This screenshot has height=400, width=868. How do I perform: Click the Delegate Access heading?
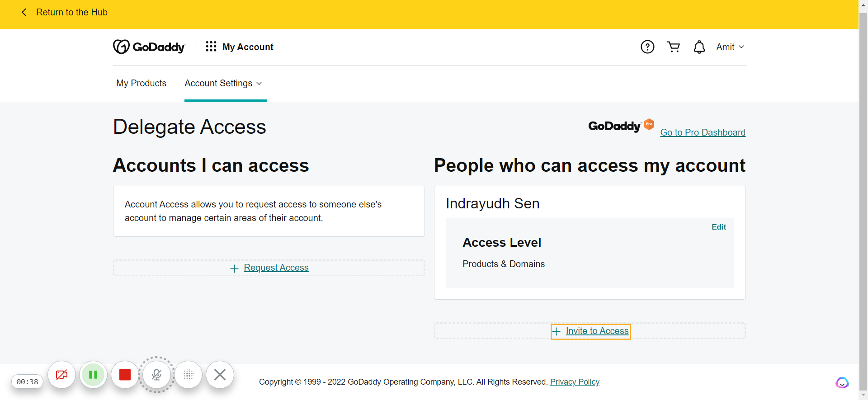click(x=189, y=127)
